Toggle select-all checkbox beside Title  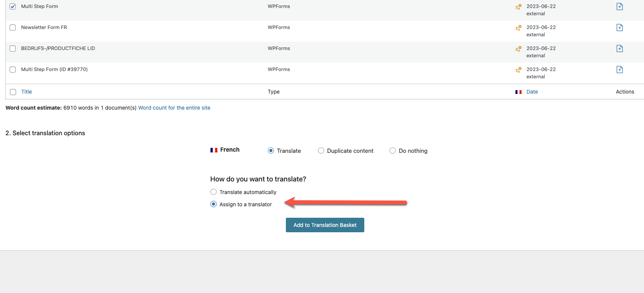click(x=13, y=92)
